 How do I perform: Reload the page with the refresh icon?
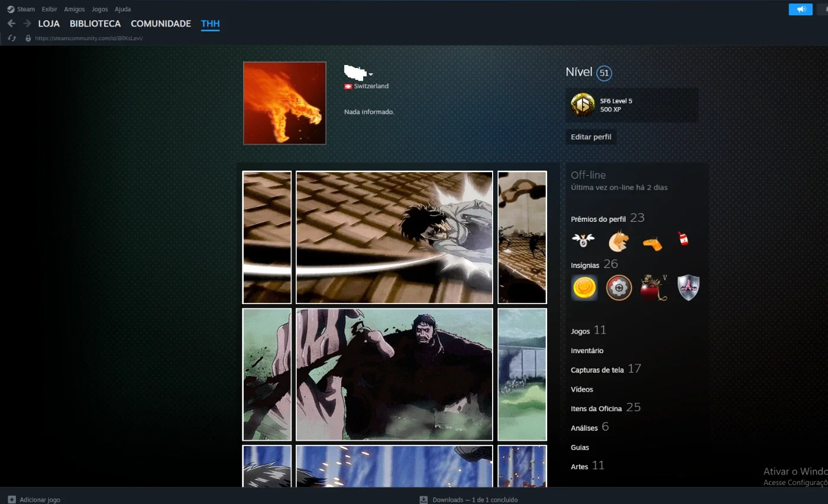coord(11,38)
